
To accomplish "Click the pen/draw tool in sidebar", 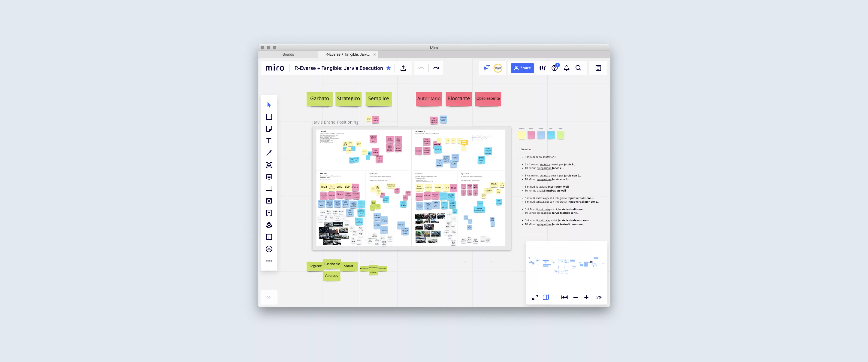I will (269, 152).
